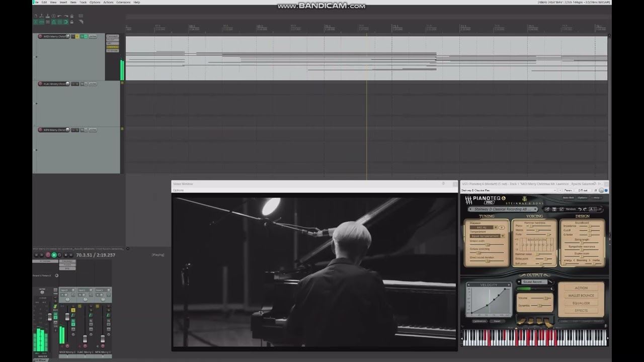644x362 pixels.
Task: Toggle the metronome icon
Action: pyautogui.click(x=72, y=16)
